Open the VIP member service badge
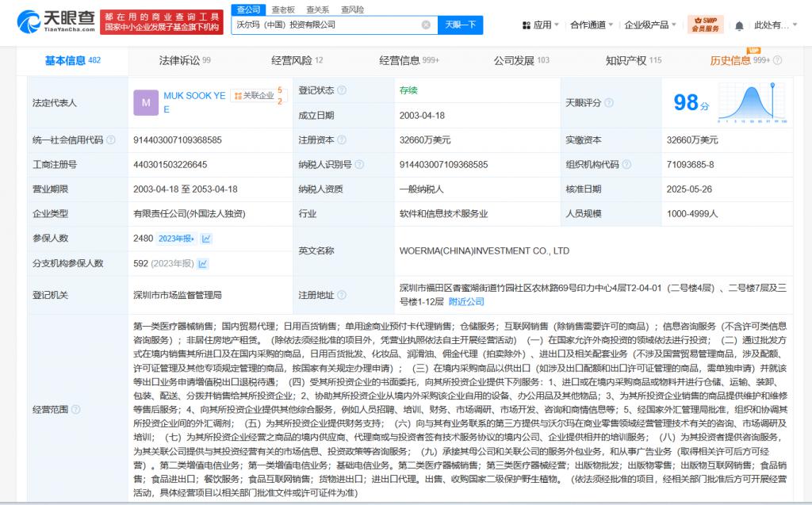 coord(705,25)
